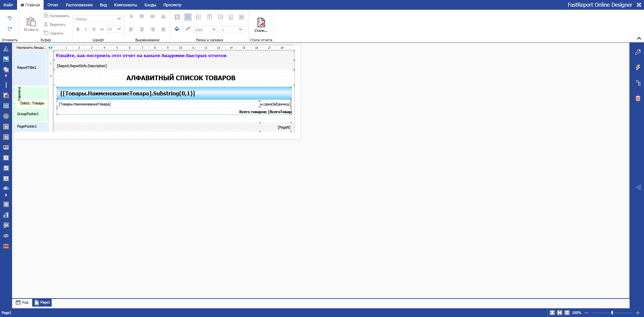
Task: Open the Properties wrench panel
Action: [x=638, y=52]
